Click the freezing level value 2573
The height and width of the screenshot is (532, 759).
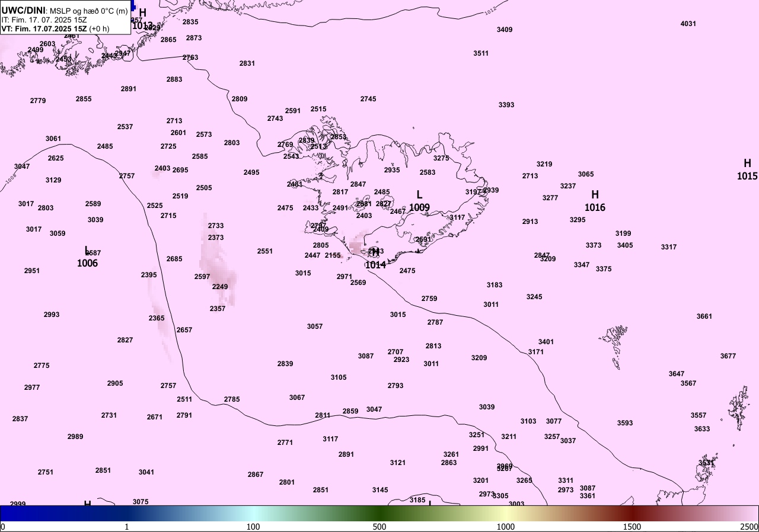(204, 134)
